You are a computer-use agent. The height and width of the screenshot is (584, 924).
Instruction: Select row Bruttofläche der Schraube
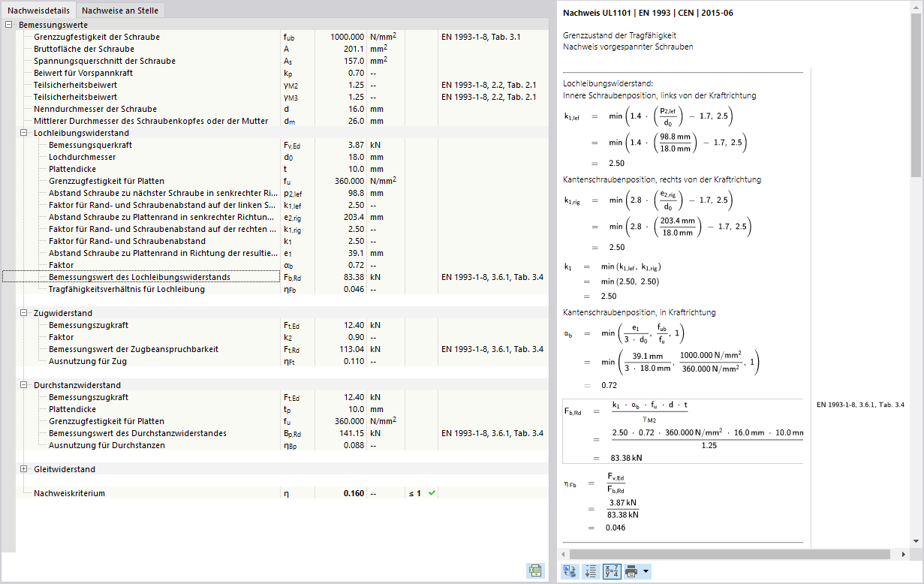[x=281, y=49]
